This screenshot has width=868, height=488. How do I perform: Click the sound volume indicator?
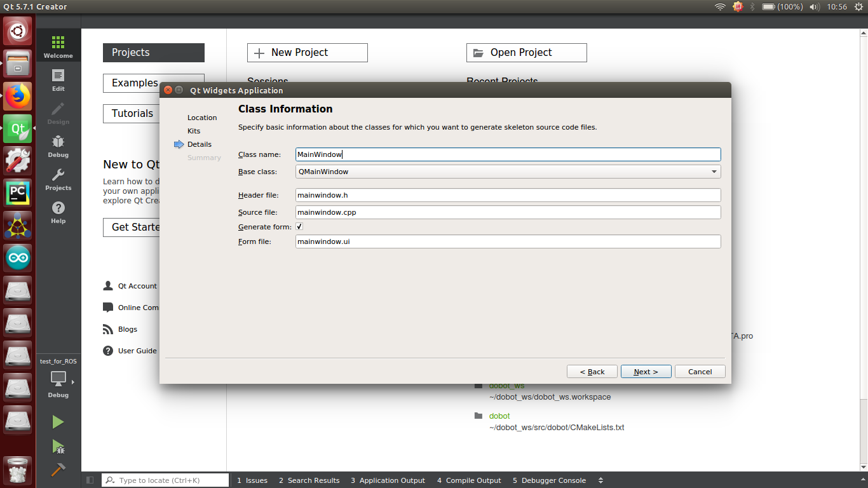(x=815, y=7)
